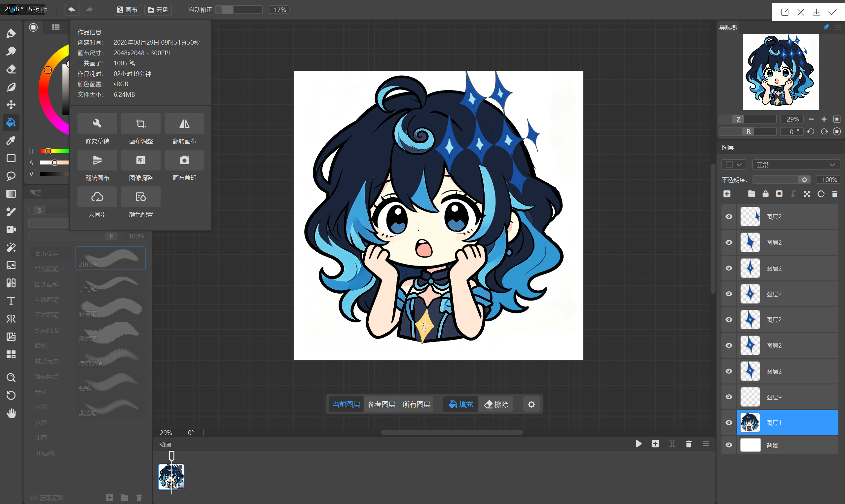
Task: Select 擦除 erase mode
Action: [496, 404]
